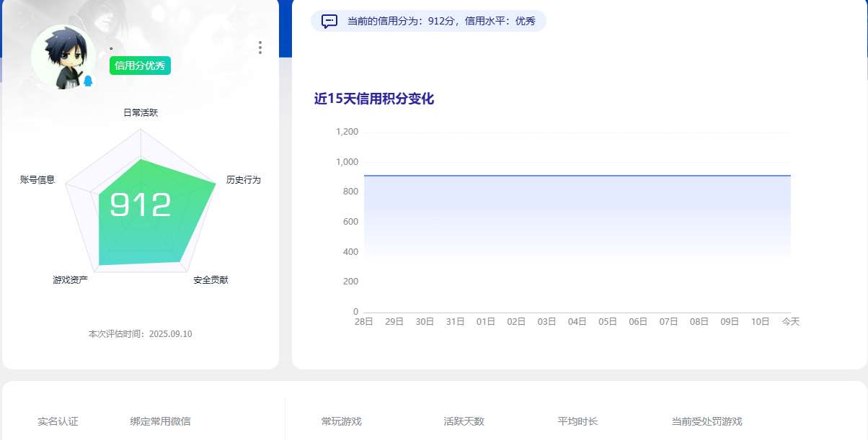This screenshot has width=868, height=440.
Task: Click the chat bubble icon beside credit message
Action: click(329, 21)
